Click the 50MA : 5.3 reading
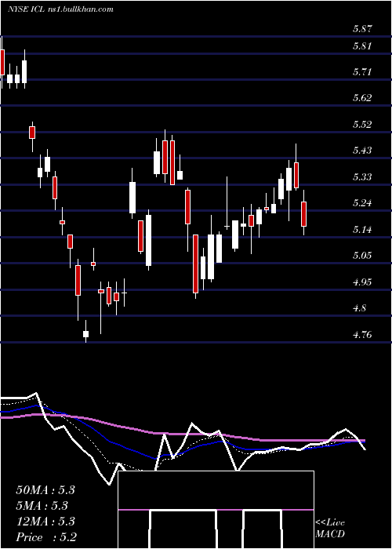Image resolution: width=392 pixels, height=549 pixels. coord(45,490)
